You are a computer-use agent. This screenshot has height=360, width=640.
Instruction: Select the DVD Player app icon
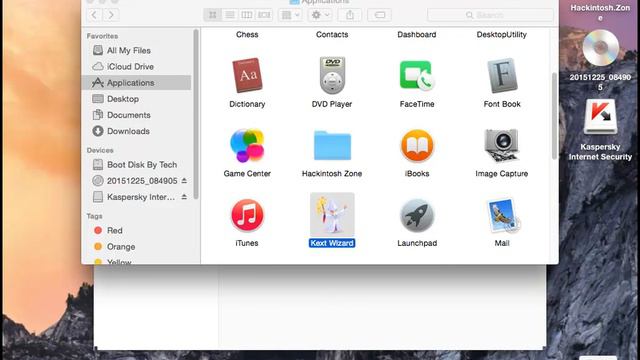(x=332, y=76)
